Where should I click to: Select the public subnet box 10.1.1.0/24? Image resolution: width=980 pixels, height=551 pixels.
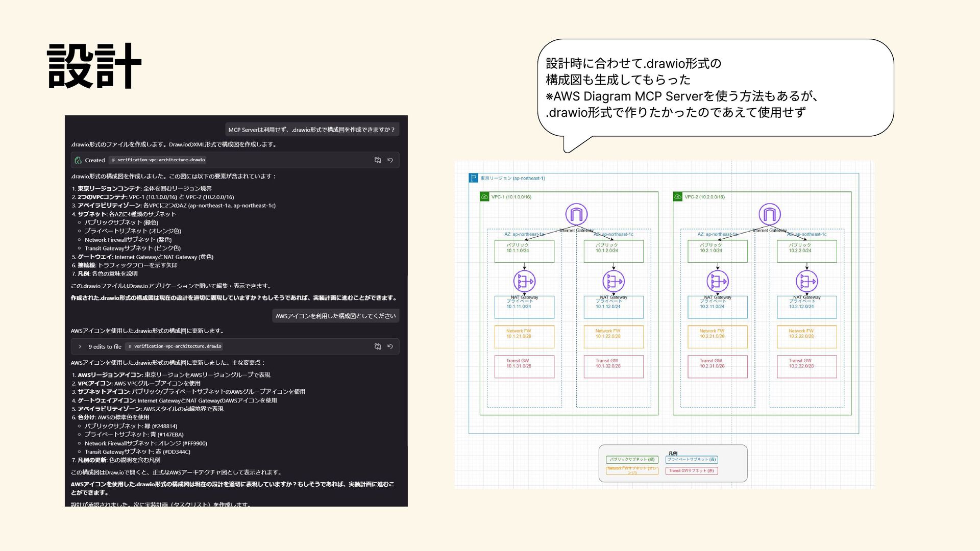click(x=524, y=252)
